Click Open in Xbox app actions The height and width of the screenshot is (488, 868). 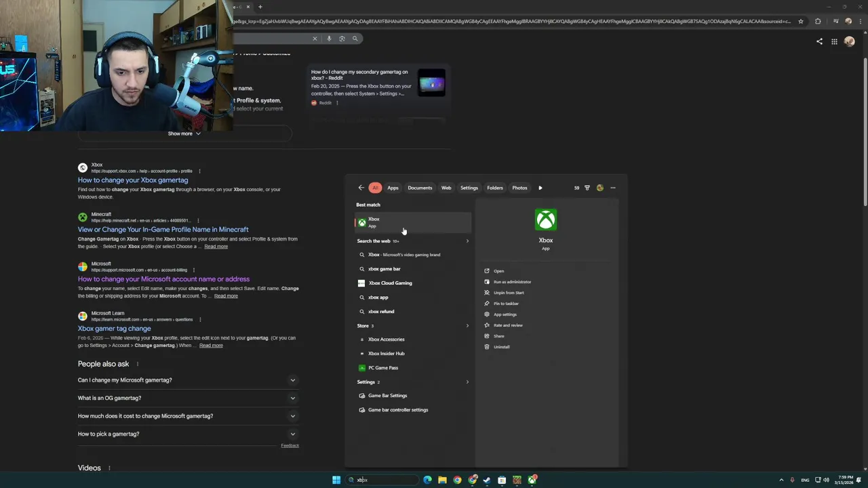pyautogui.click(x=498, y=271)
